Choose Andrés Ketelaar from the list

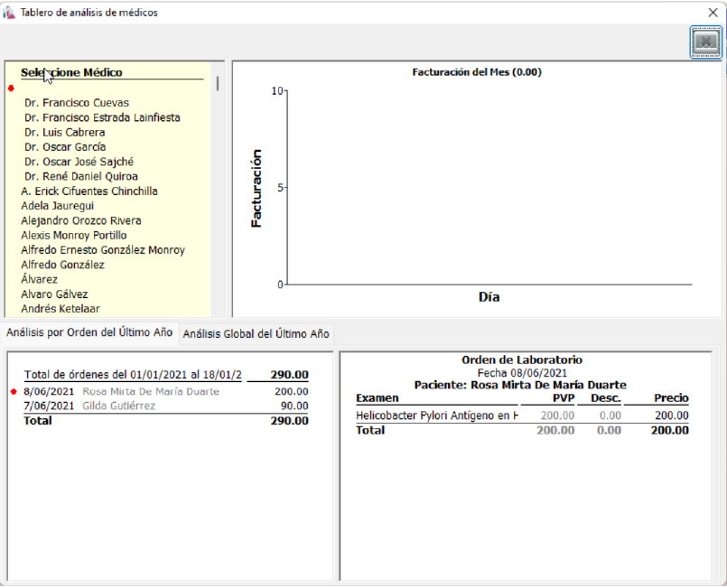coord(61,309)
